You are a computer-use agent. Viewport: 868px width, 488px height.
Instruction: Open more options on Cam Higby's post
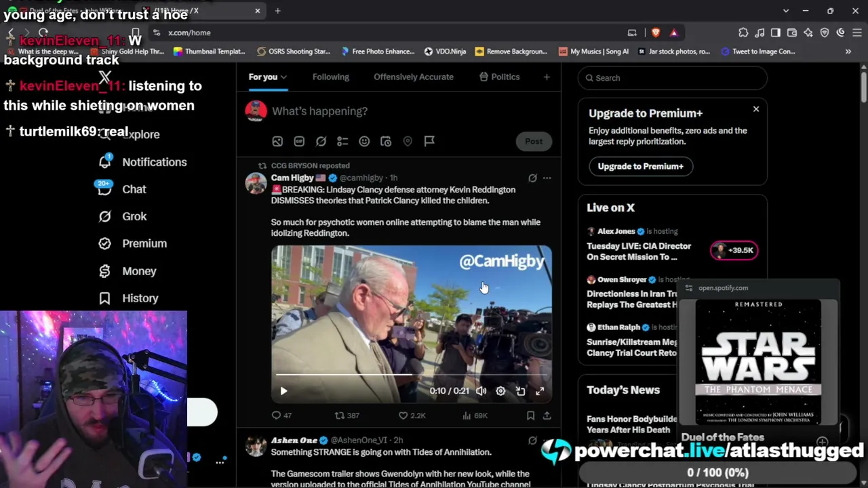547,178
